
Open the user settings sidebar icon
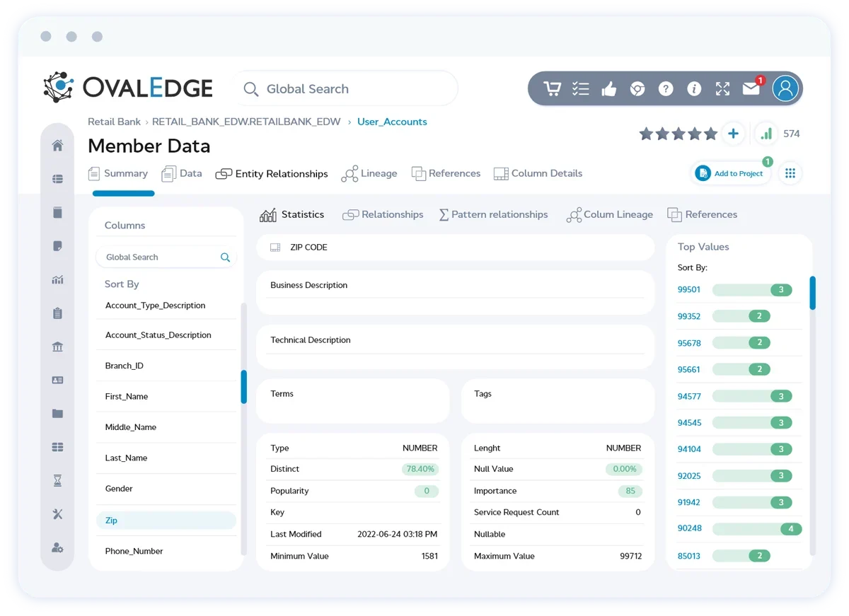point(58,547)
